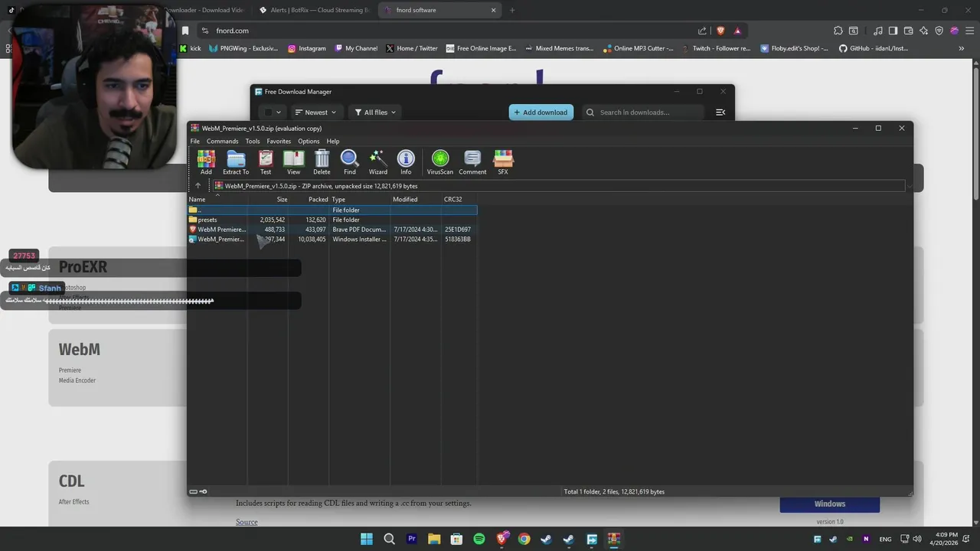Image resolution: width=980 pixels, height=551 pixels.
Task: Click the taskbar volume speaker icon
Action: (x=917, y=539)
